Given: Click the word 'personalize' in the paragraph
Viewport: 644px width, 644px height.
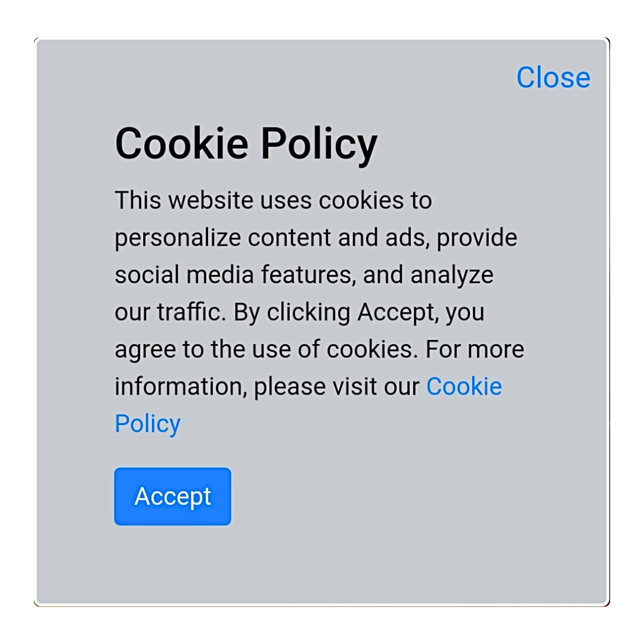Looking at the screenshot, I should [x=178, y=238].
